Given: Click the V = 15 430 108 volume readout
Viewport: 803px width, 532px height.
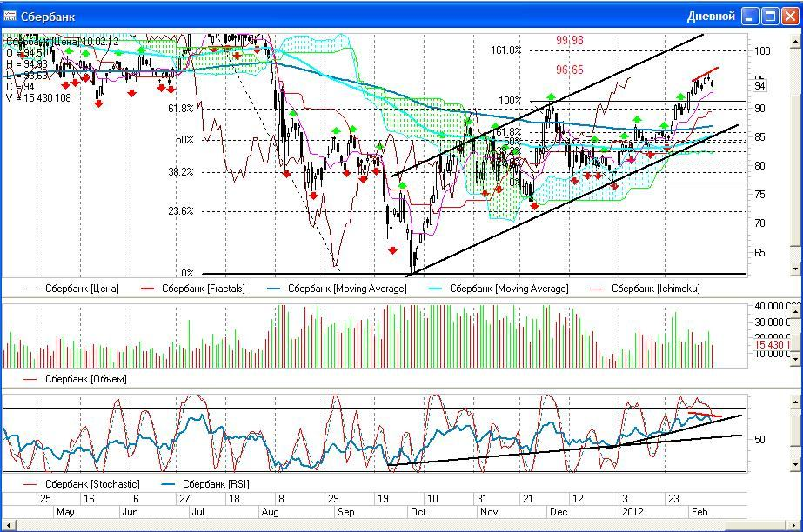Looking at the screenshot, I should click(39, 97).
